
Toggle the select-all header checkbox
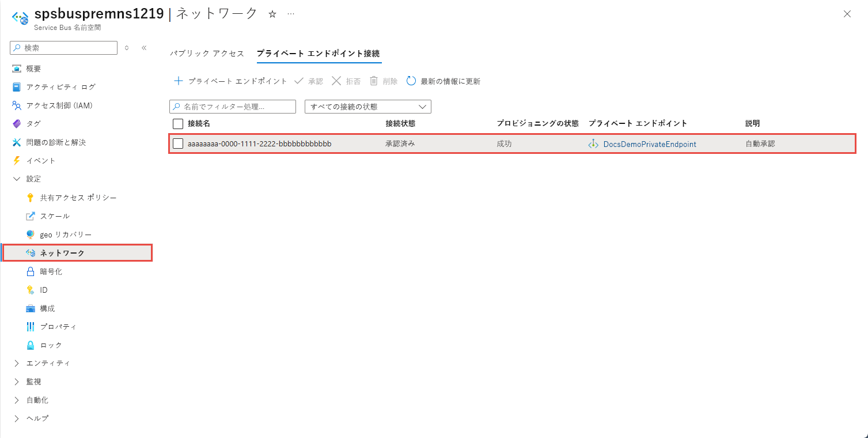[x=178, y=124]
